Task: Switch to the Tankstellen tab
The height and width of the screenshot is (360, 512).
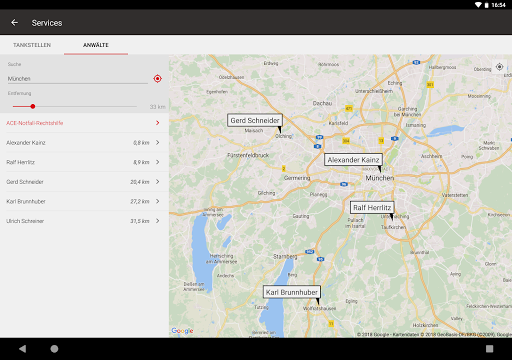Action: tap(32, 45)
